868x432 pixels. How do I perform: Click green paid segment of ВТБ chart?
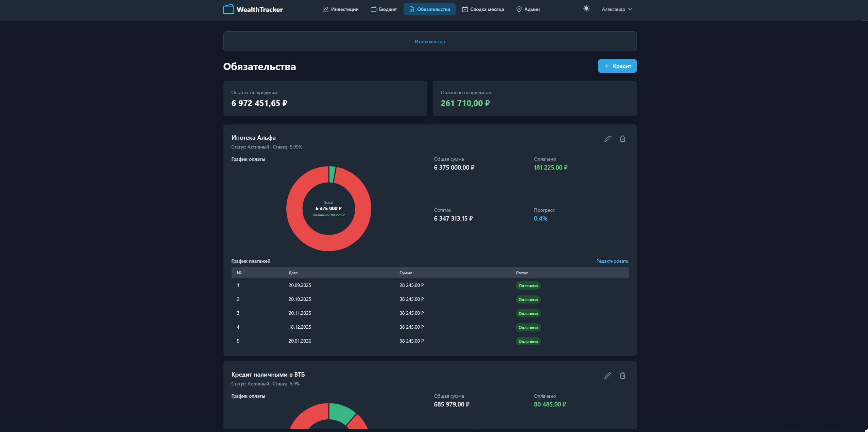coord(341,412)
